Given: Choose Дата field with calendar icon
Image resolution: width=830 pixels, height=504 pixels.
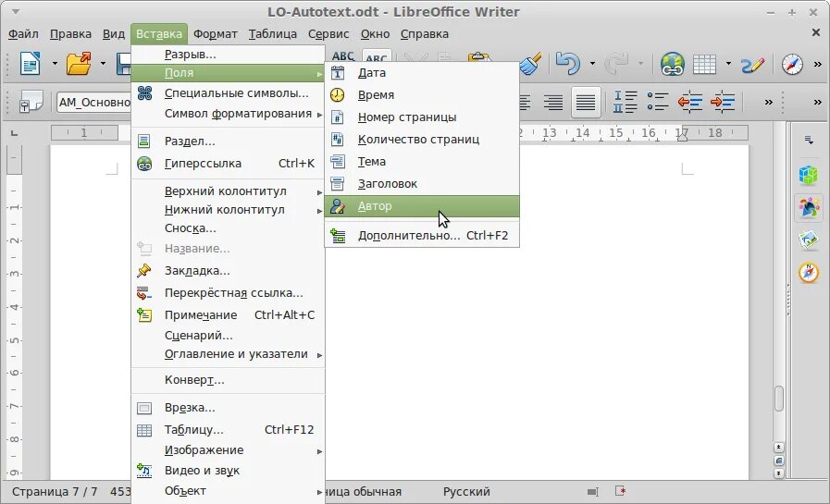Looking at the screenshot, I should click(422, 73).
